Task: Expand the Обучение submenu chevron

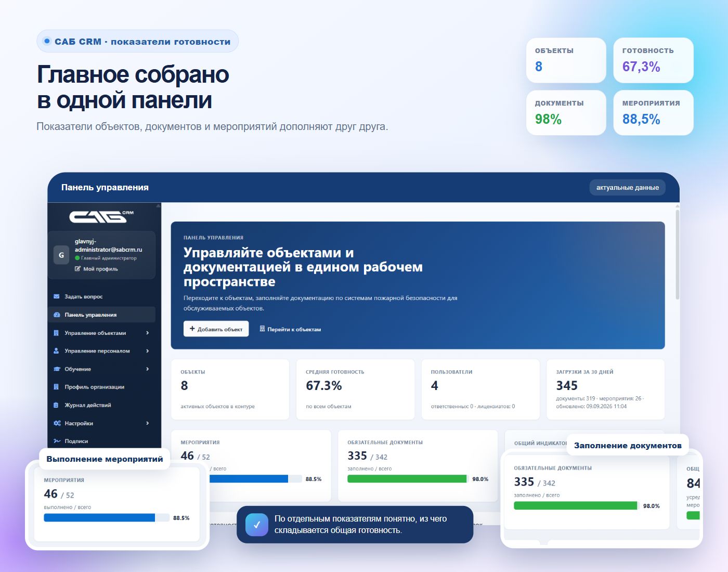Action: (x=148, y=369)
